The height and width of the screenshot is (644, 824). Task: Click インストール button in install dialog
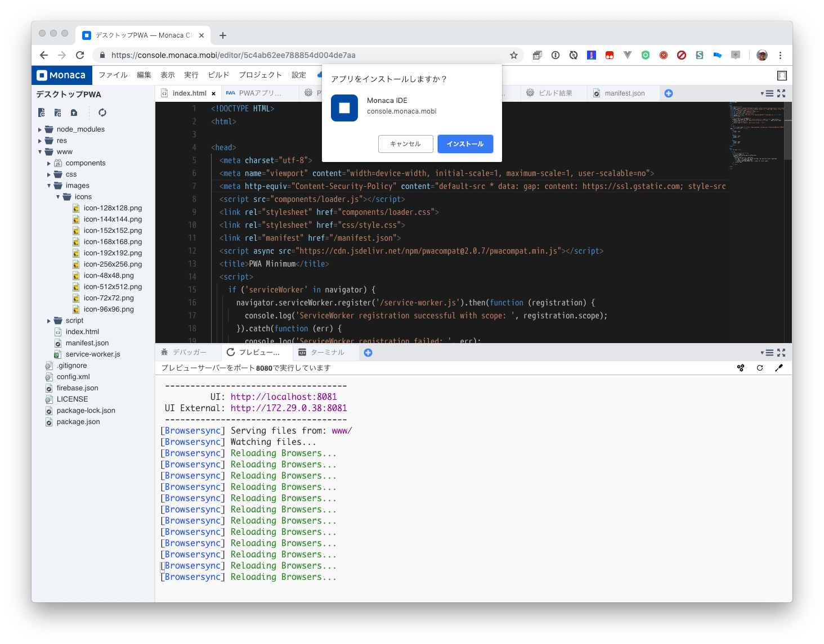[x=465, y=144]
